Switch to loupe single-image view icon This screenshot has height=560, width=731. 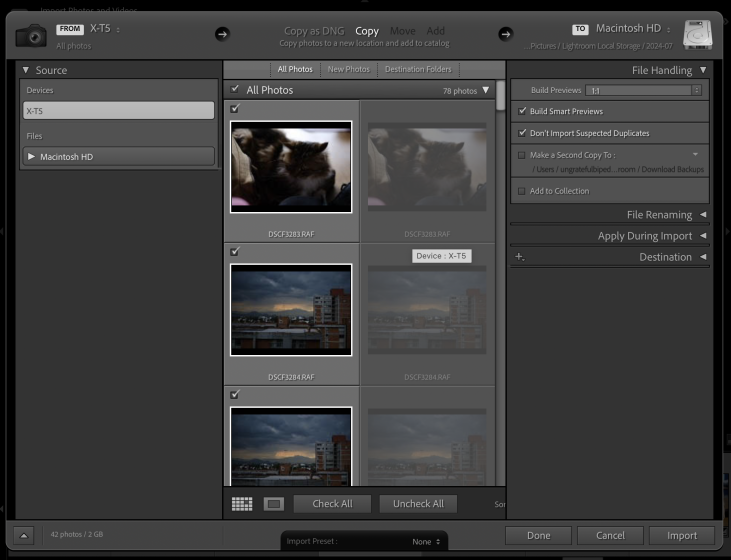coord(274,504)
